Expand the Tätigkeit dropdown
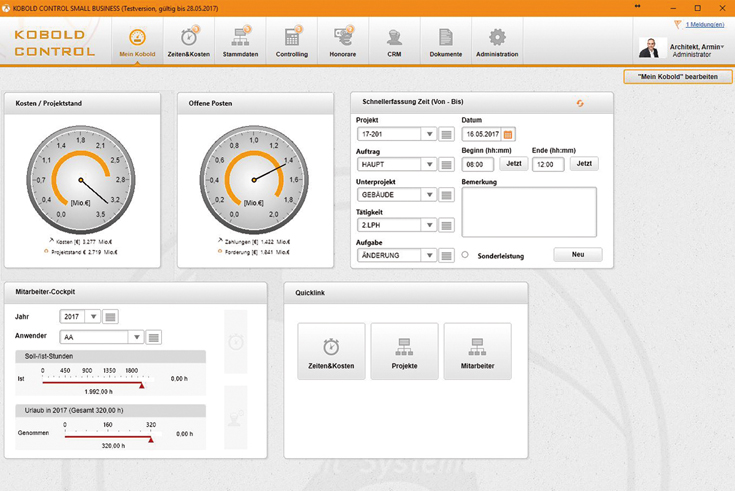This screenshot has height=491, width=735. click(x=429, y=225)
